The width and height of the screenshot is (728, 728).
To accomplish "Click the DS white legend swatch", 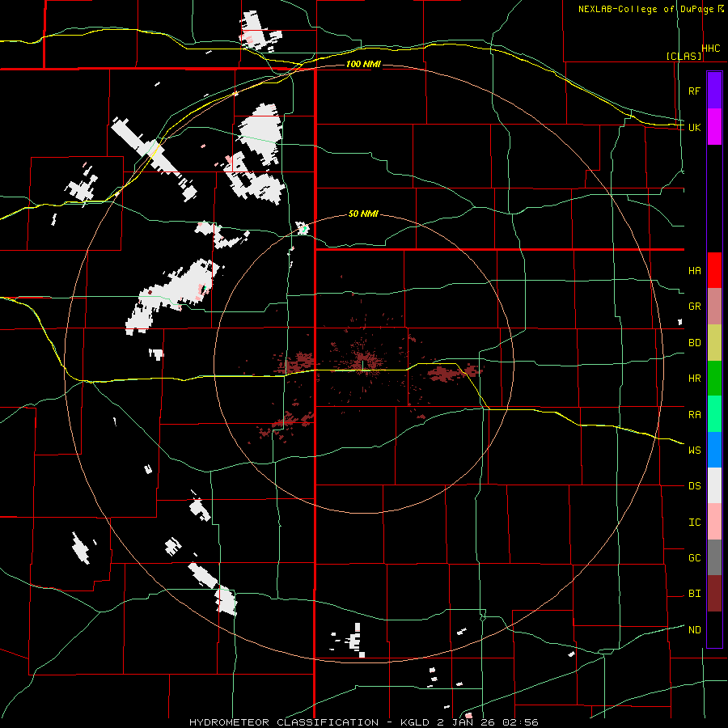I will 714,485.
